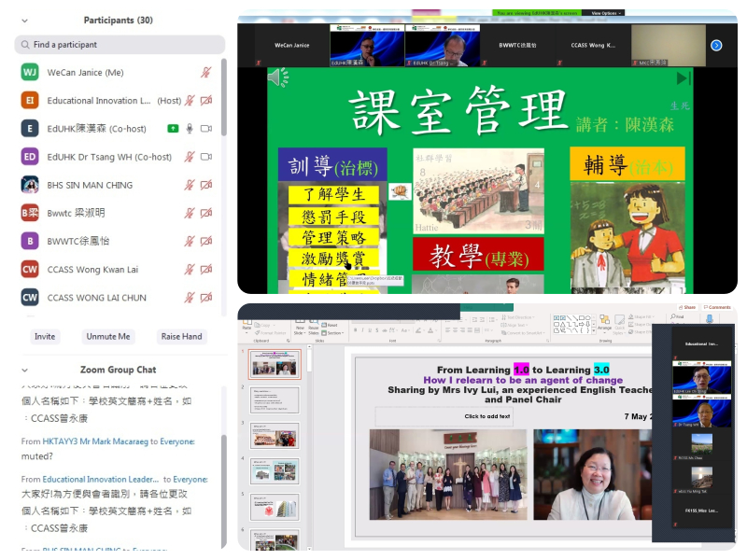This screenshot has width=747, height=560.
Task: Click the speaker icon on the green slide
Action: tap(277, 77)
